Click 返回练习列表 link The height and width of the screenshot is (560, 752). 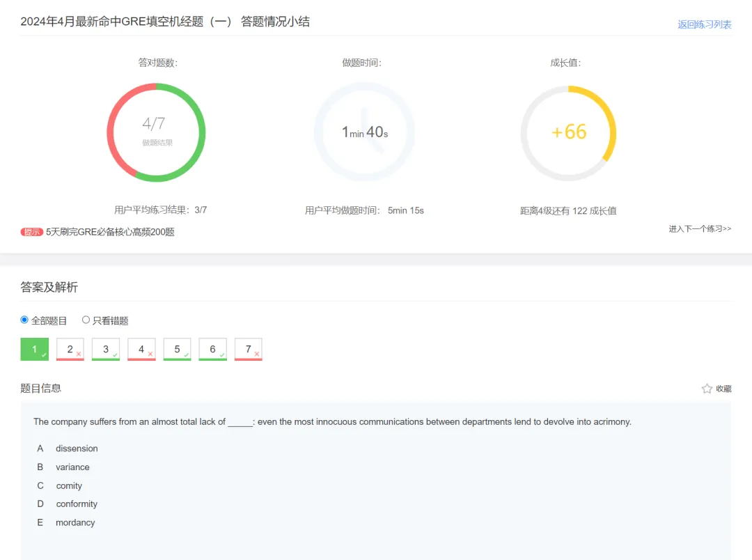click(x=705, y=24)
